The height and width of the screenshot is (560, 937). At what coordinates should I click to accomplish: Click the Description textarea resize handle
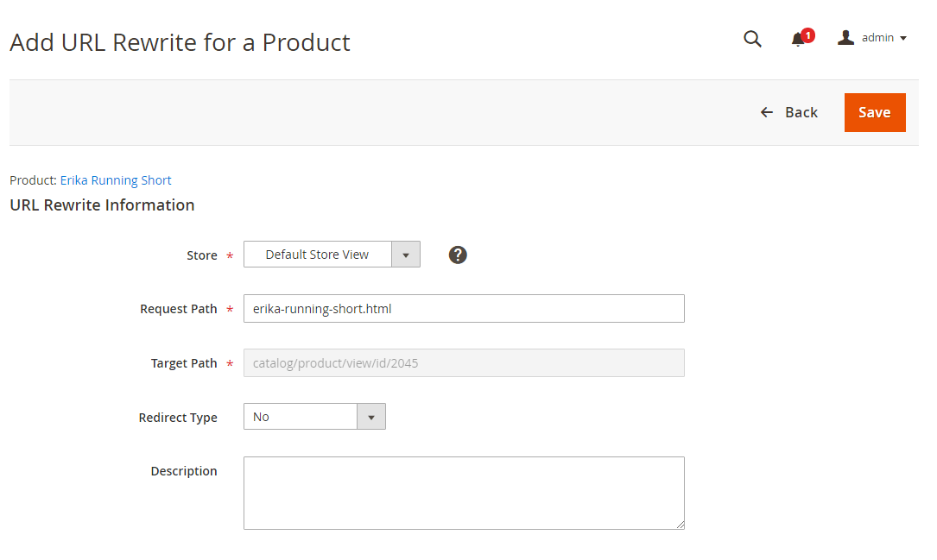[681, 525]
